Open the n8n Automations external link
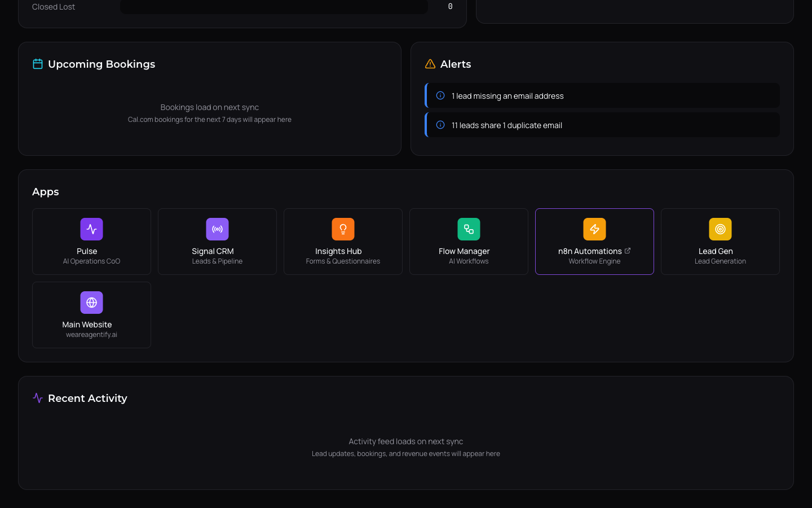Viewport: 812px width, 508px height. (628, 250)
